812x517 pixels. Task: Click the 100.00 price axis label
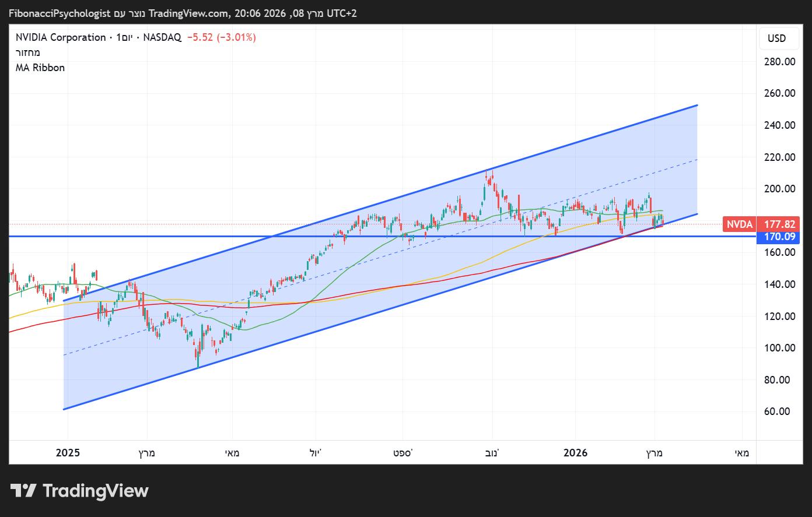coord(780,348)
